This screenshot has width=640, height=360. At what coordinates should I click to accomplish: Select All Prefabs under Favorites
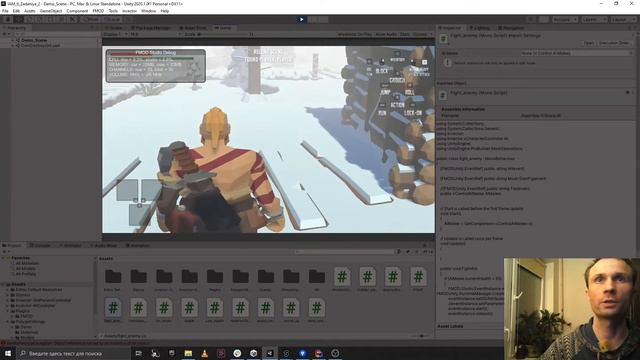(x=26, y=274)
